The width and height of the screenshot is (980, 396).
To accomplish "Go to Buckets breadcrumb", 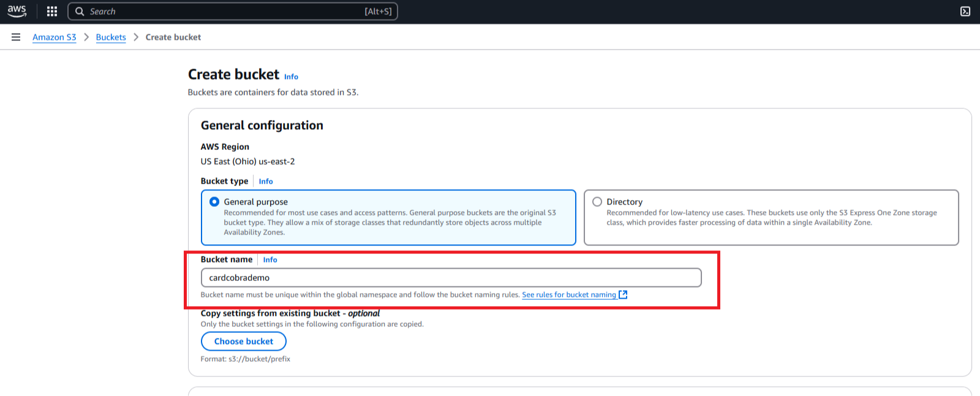I will [111, 37].
